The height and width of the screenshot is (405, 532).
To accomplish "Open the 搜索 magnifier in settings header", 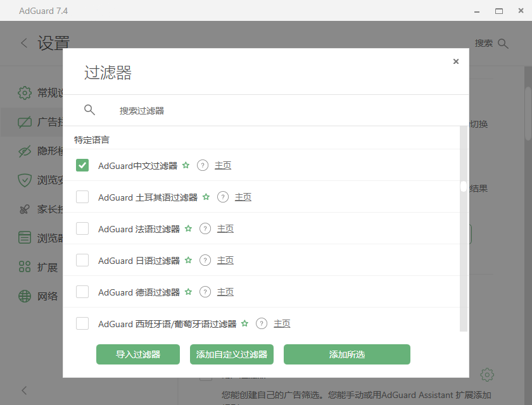I will 503,44.
